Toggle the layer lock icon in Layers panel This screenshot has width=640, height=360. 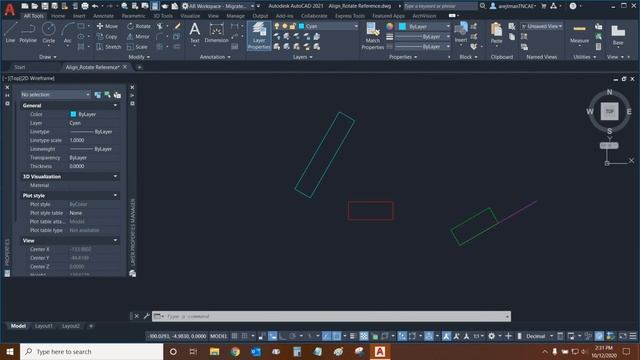coord(293,26)
